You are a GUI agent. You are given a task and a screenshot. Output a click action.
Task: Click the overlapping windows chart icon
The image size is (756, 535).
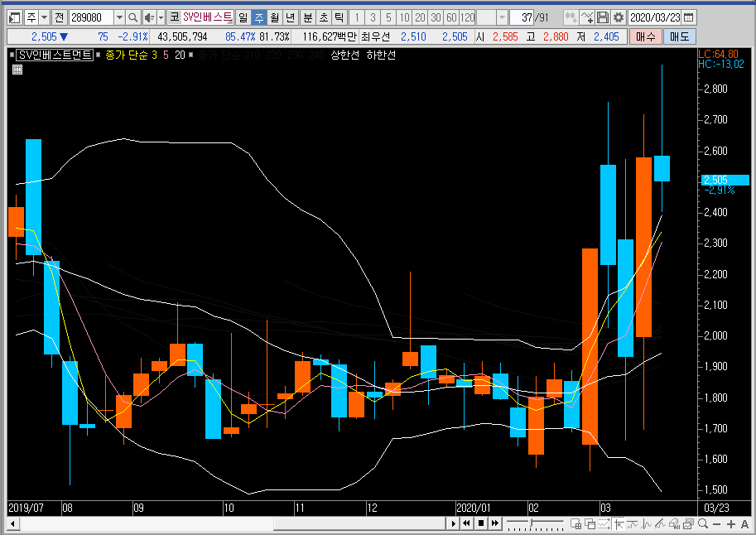590,523
